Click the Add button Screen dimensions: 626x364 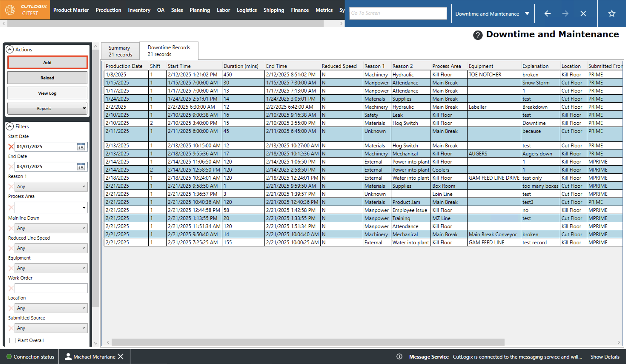[x=47, y=62]
